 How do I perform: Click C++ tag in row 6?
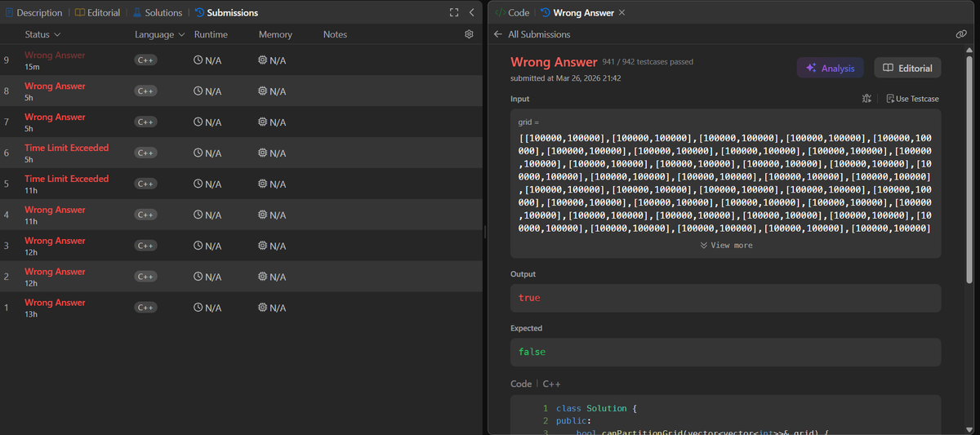coord(146,153)
